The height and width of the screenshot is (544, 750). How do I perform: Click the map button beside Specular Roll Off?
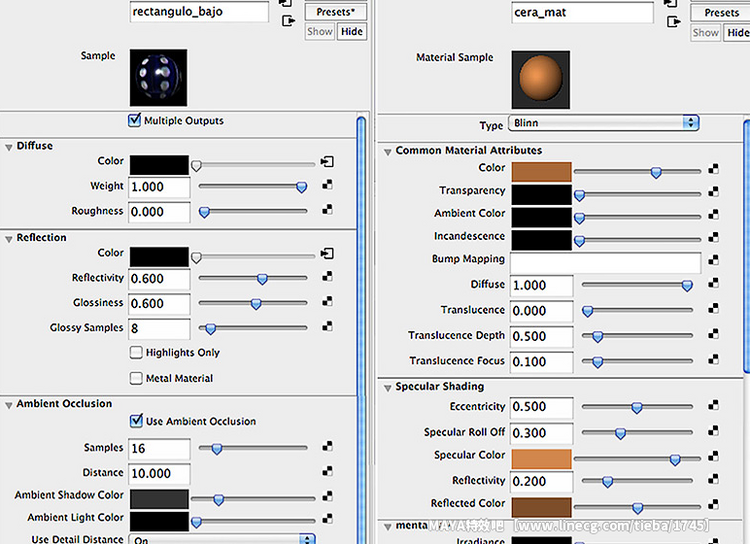(x=713, y=431)
